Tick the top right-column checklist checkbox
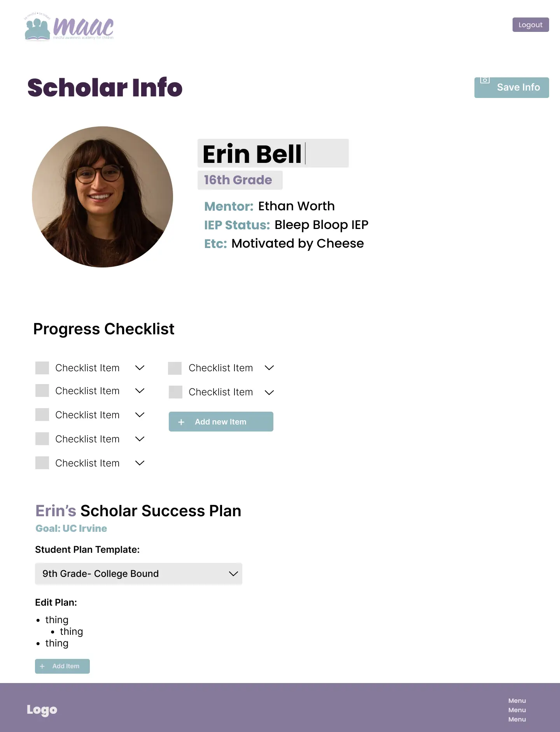The width and height of the screenshot is (560, 732). point(175,368)
